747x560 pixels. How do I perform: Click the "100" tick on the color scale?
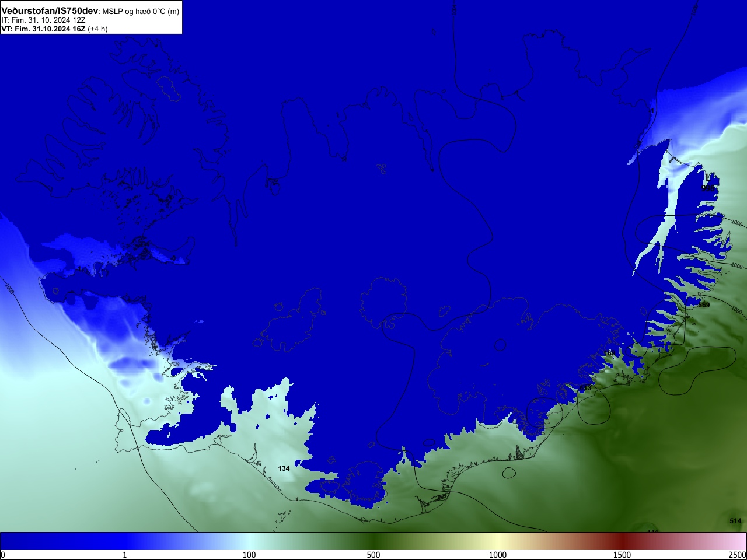point(249,555)
